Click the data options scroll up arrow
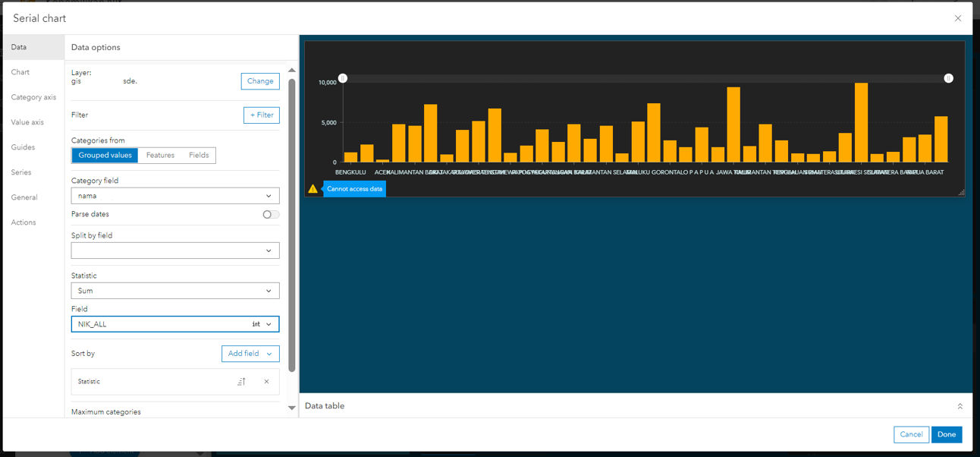Screen dimensions: 980x457 click(x=292, y=71)
